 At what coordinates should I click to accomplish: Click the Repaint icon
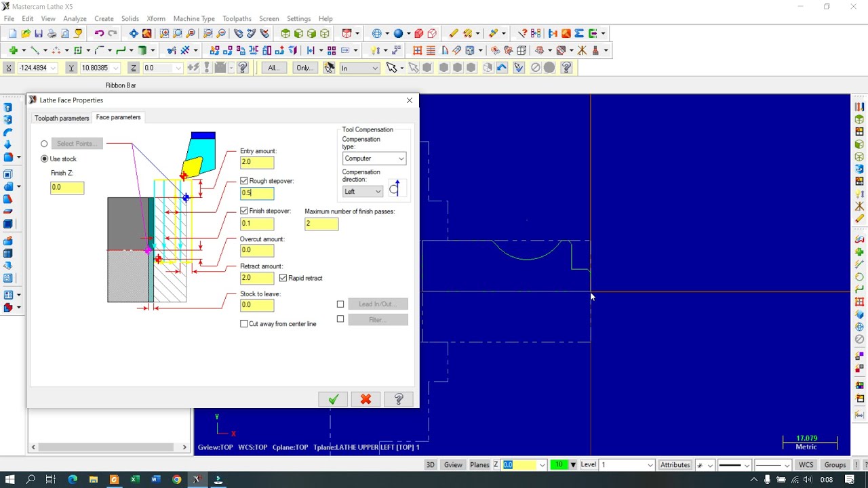tap(146, 33)
